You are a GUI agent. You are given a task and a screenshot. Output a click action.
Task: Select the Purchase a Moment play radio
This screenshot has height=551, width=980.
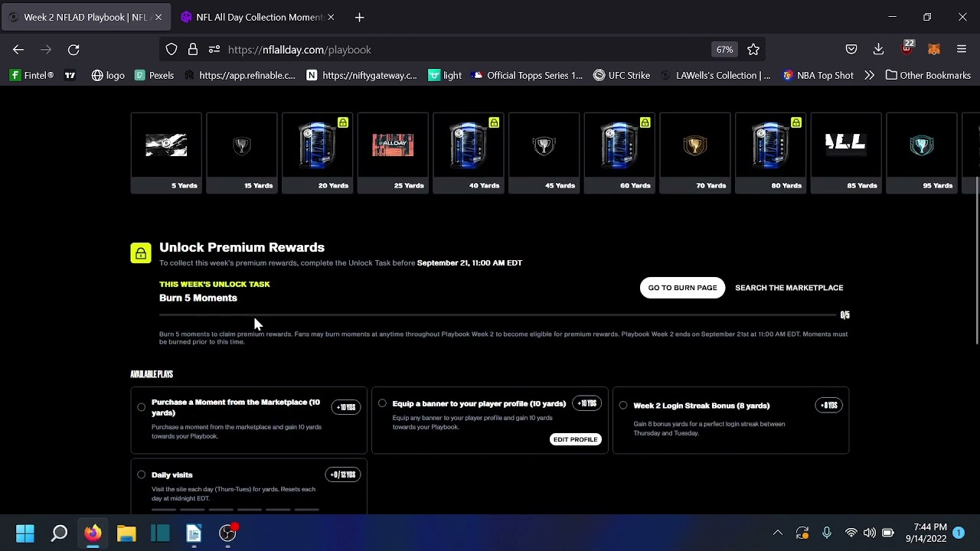coord(142,407)
